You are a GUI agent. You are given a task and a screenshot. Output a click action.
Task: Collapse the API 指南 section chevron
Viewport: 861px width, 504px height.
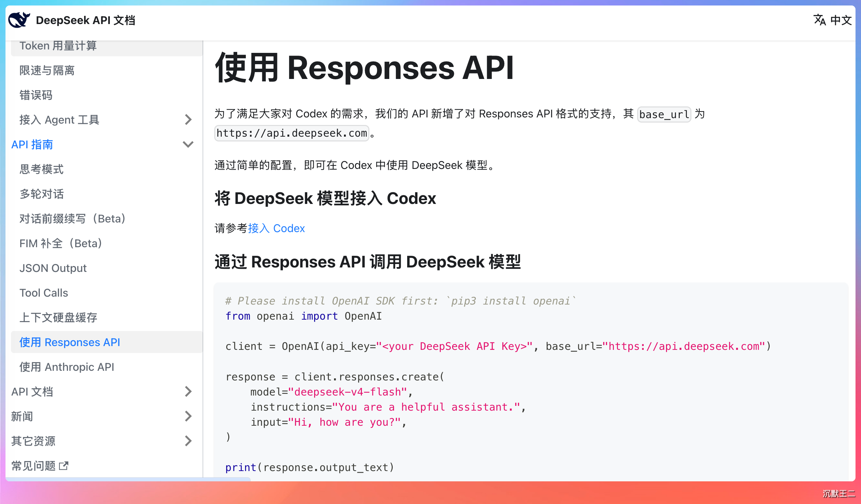tap(188, 144)
